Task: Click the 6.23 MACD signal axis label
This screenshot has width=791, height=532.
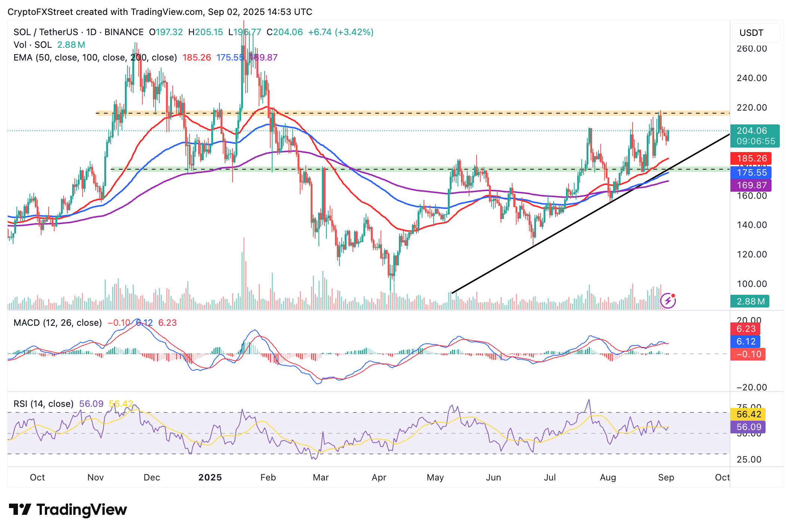Action: click(x=746, y=329)
